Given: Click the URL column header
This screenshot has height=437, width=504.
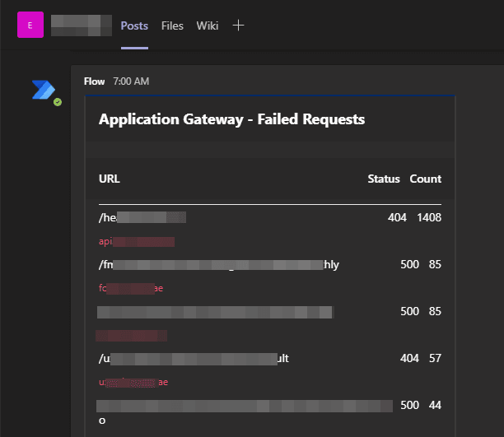Looking at the screenshot, I should [x=110, y=179].
